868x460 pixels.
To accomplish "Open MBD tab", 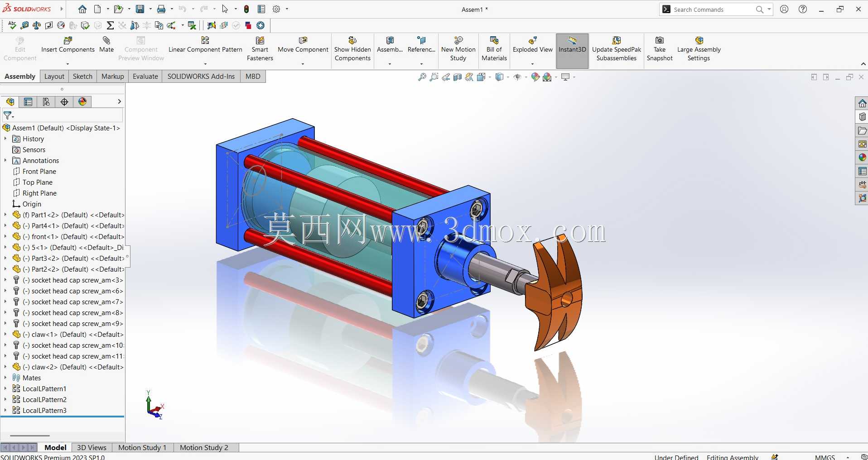I will [x=253, y=77].
